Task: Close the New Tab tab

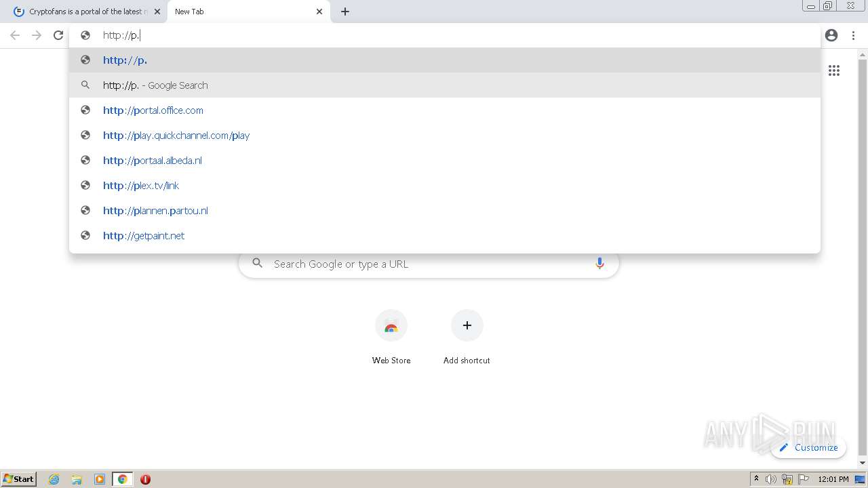Action: [319, 12]
